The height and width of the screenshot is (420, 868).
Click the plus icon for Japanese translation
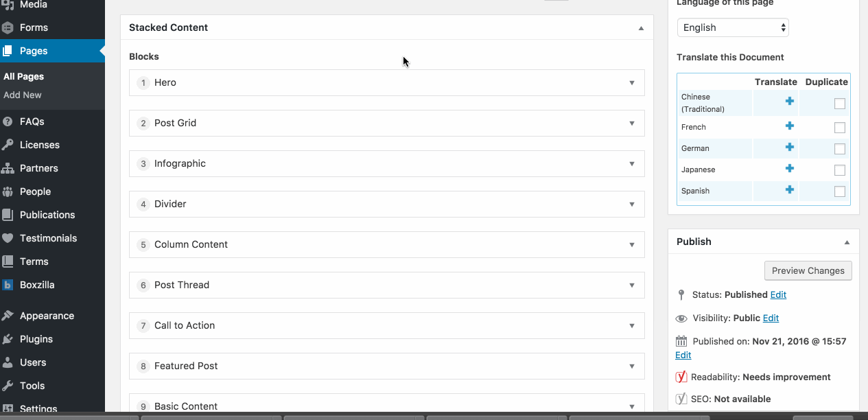pos(789,169)
